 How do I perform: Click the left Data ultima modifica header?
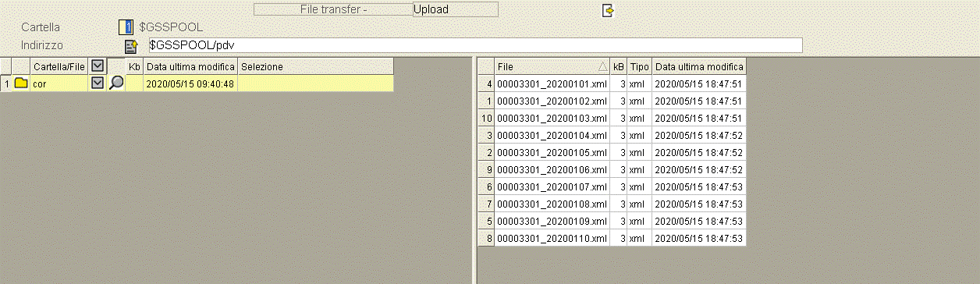(x=191, y=66)
